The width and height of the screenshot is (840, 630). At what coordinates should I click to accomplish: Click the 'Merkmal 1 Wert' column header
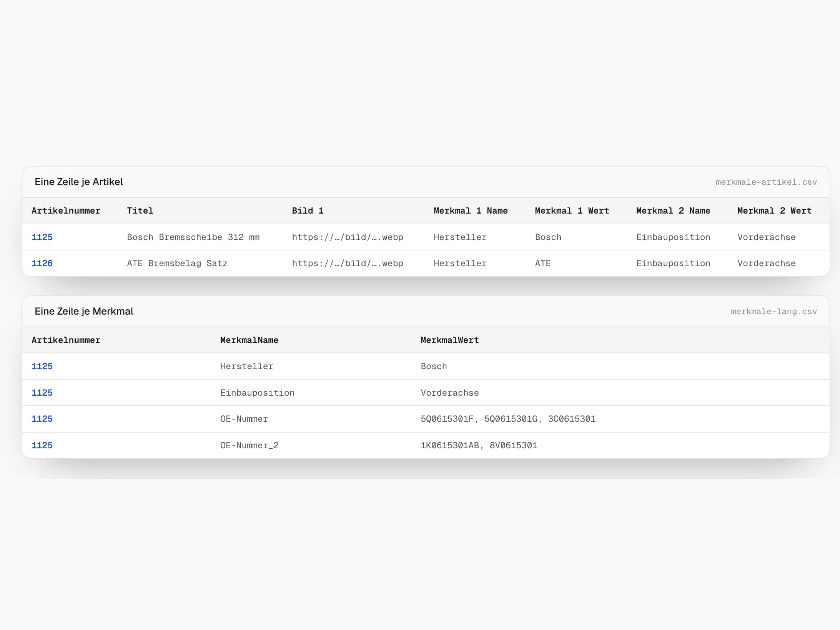[x=572, y=211]
